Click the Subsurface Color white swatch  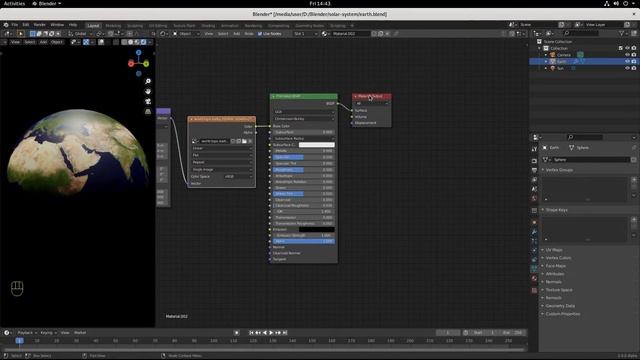(x=317, y=144)
